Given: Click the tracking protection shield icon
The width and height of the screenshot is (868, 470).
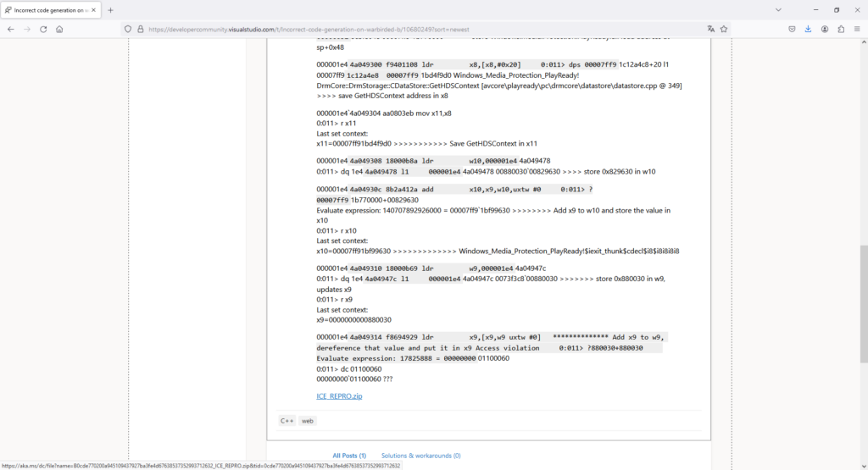Looking at the screenshot, I should tap(128, 29).
